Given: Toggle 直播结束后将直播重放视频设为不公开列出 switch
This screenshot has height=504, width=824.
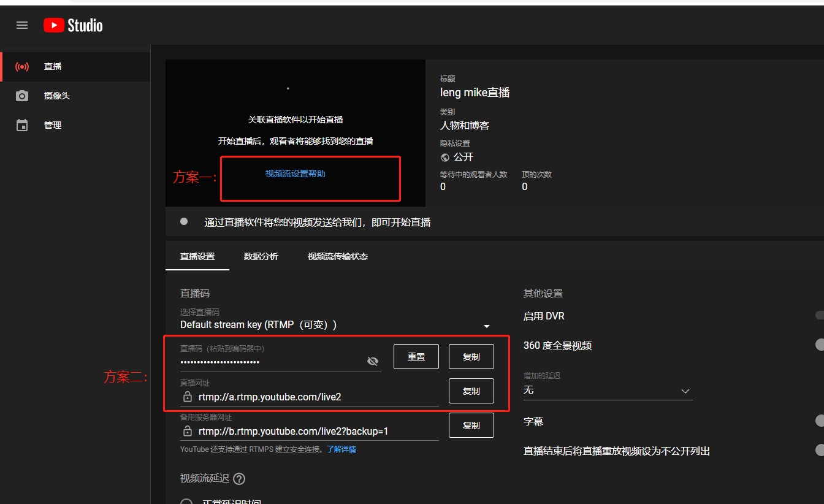Looking at the screenshot, I should click(x=820, y=451).
